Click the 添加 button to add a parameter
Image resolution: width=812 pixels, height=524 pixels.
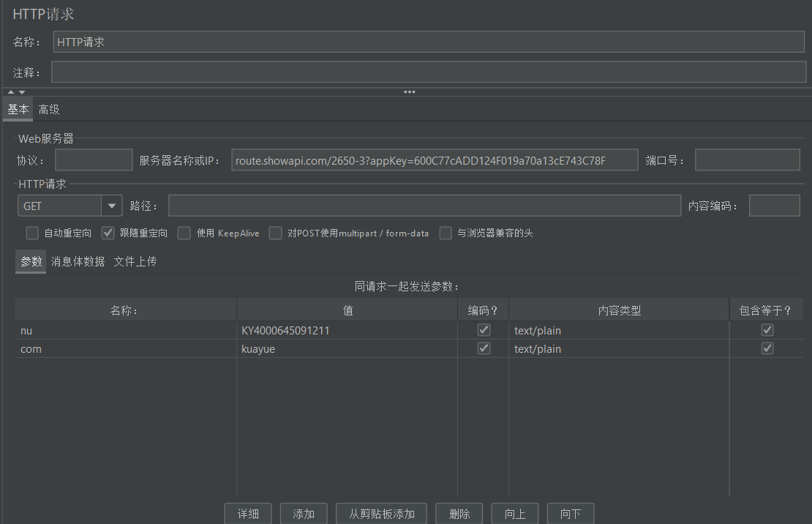(x=304, y=513)
